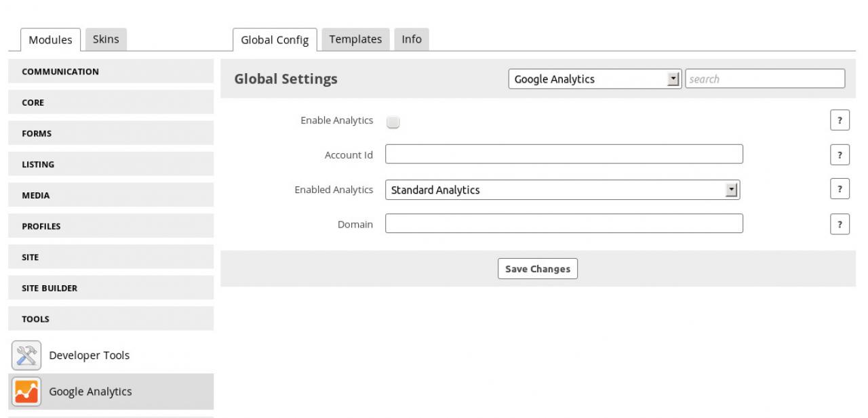
Task: Open the Info tab
Action: 411,39
